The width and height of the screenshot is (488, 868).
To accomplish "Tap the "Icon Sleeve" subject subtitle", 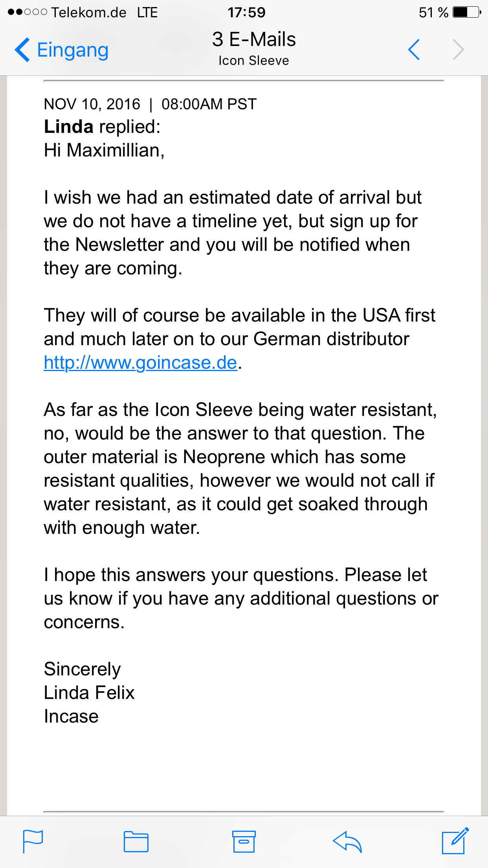I will [254, 61].
